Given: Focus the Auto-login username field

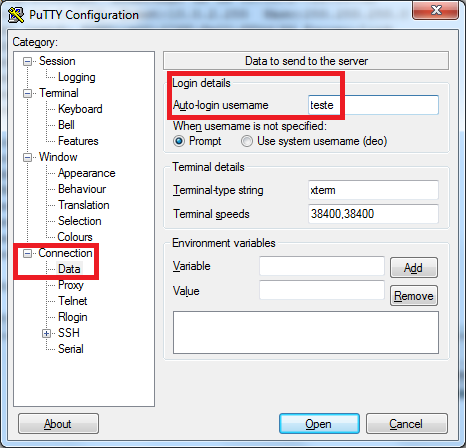Looking at the screenshot, I should pos(373,105).
